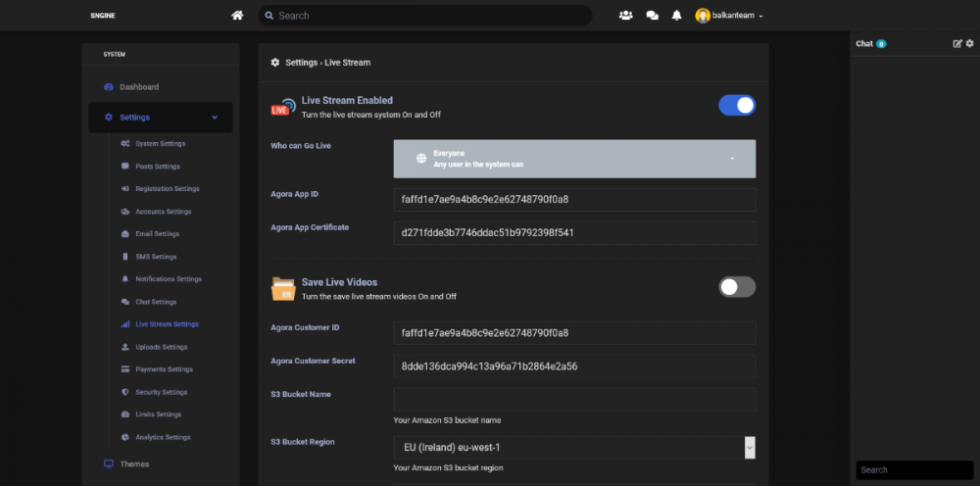Click the Settings › Live Stream breadcrumb
This screenshot has height=486, width=980.
[x=328, y=63]
